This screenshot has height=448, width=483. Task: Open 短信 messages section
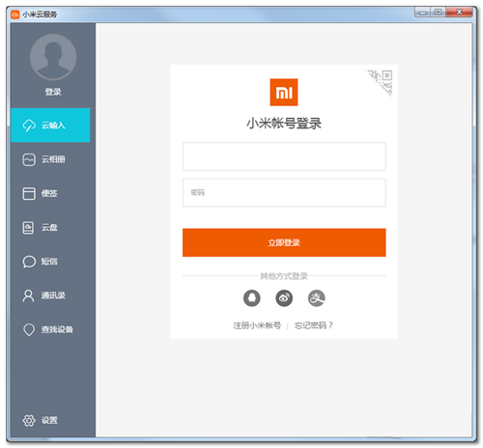[50, 262]
